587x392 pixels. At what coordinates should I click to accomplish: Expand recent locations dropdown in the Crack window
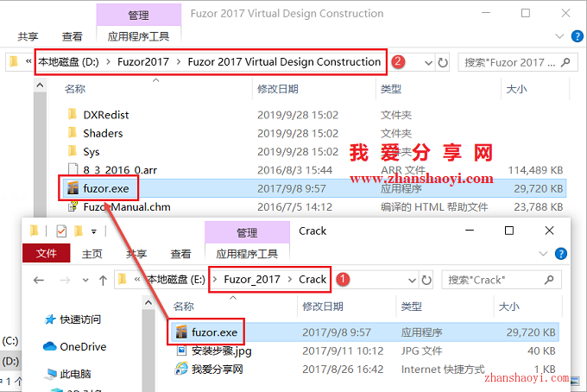85,280
